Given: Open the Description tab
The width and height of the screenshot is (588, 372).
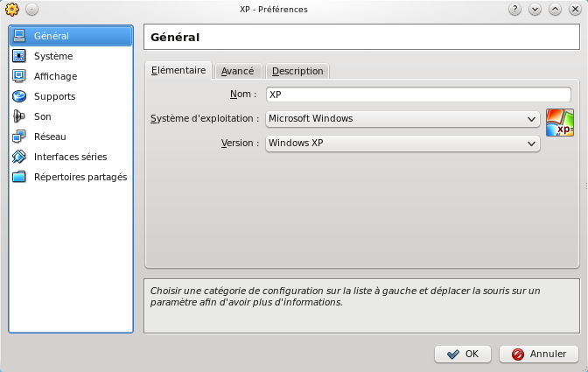Looking at the screenshot, I should [297, 71].
